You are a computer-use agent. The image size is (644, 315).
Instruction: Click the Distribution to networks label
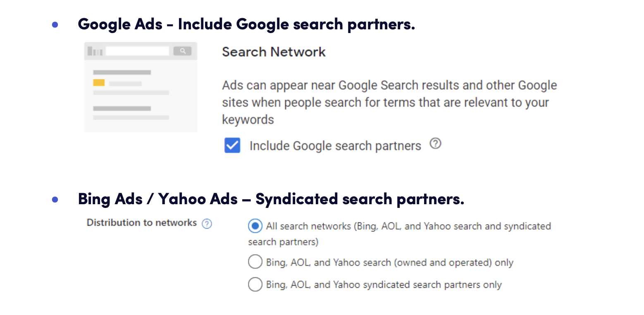[142, 222]
